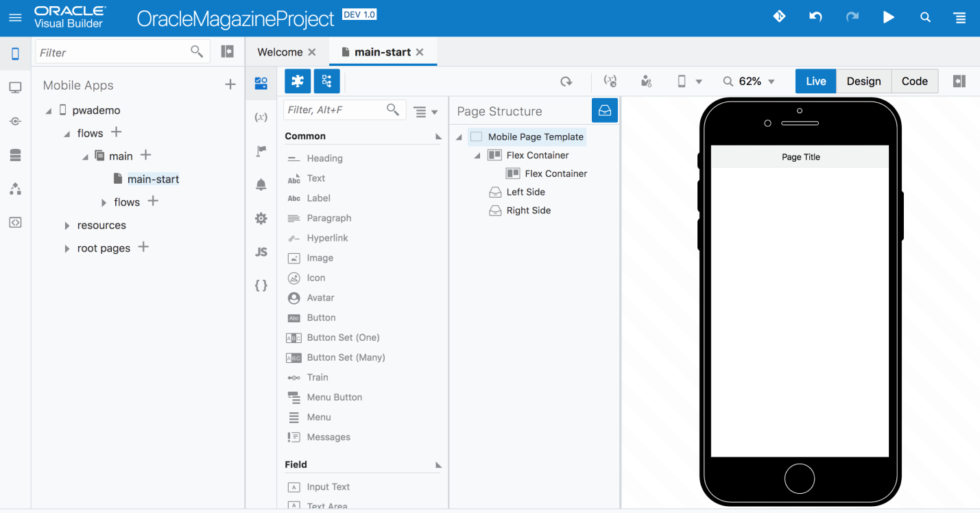The width and height of the screenshot is (980, 513).
Task: Toggle the Components palette button
Action: tap(298, 81)
